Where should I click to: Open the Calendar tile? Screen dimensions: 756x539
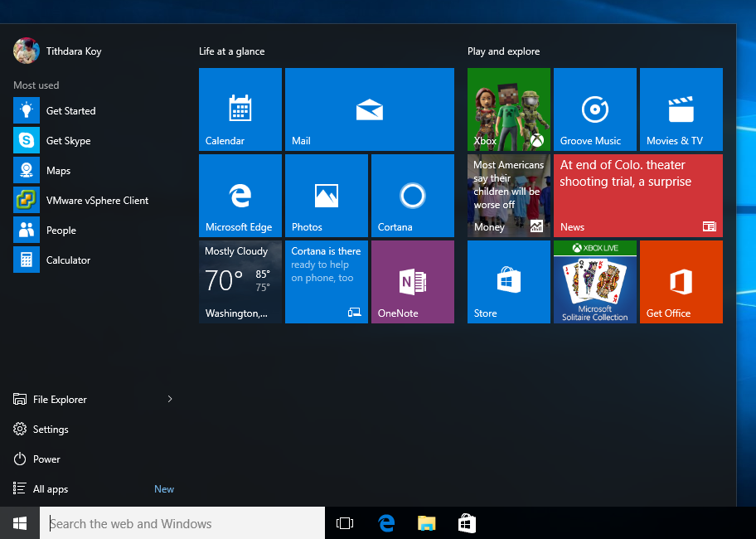tap(240, 109)
